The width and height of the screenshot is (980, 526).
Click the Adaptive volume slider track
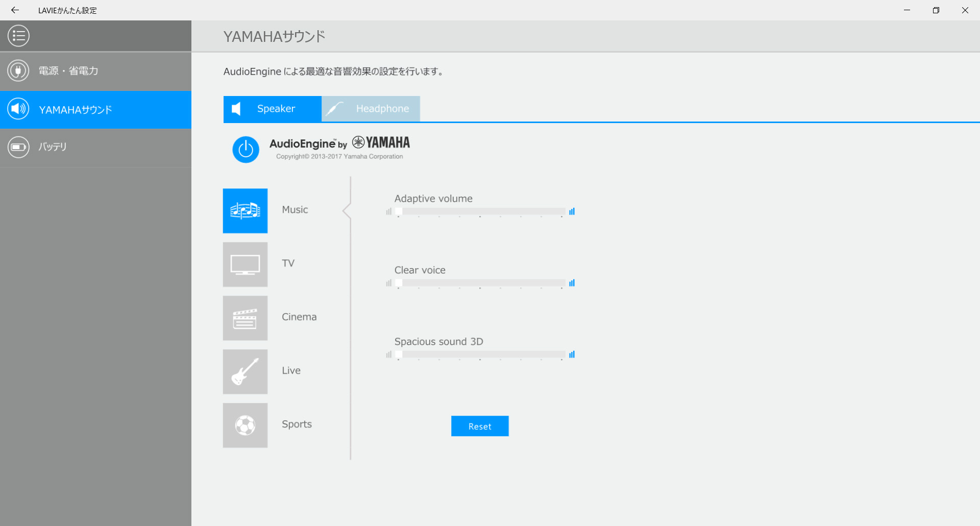tap(480, 211)
